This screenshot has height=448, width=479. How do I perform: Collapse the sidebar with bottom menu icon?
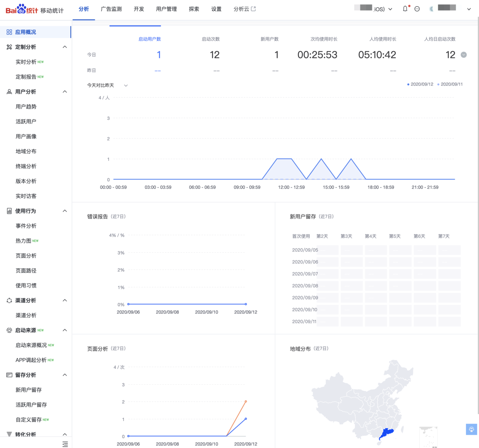click(x=65, y=444)
